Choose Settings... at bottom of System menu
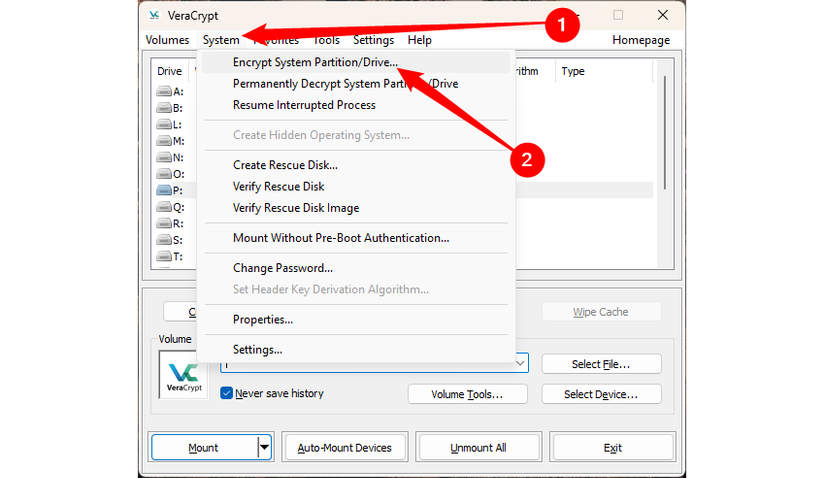This screenshot has width=825, height=478. tap(356, 350)
